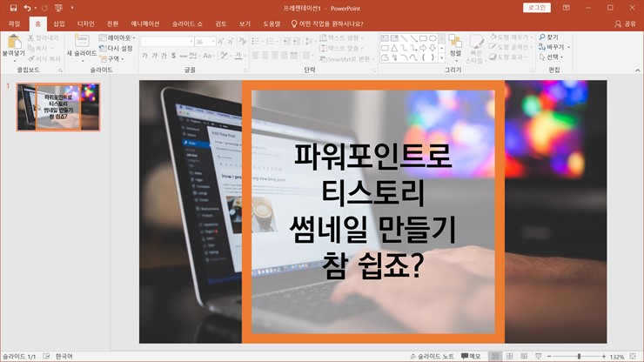This screenshot has height=362, width=644.
Task: Collapse the ribbon chevron
Action: pos(637,70)
